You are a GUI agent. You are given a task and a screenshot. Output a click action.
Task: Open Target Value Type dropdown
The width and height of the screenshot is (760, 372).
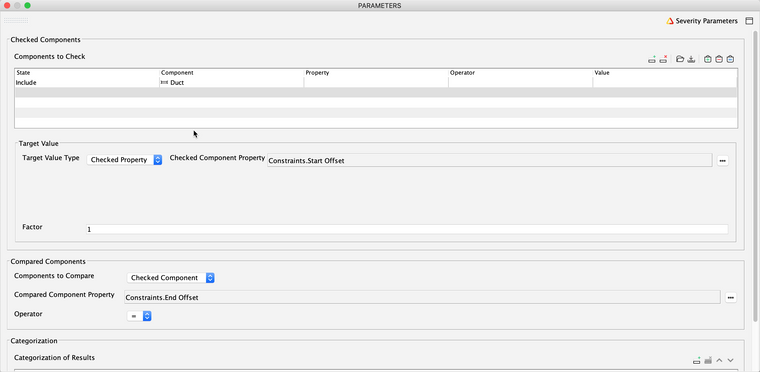click(125, 160)
